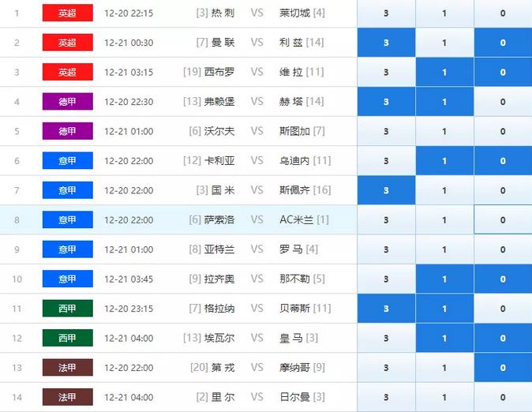
Task: Select away win 0 for 格拉纳 vs 贝蒂斯
Action: (503, 309)
